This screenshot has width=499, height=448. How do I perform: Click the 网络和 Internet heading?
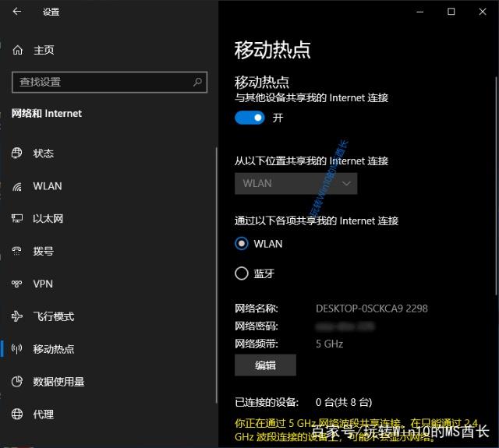47,113
